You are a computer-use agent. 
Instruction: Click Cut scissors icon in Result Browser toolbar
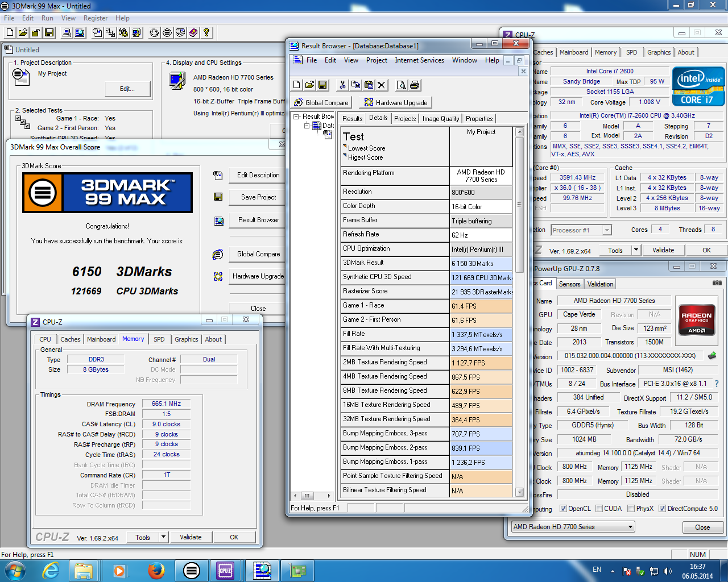click(342, 85)
